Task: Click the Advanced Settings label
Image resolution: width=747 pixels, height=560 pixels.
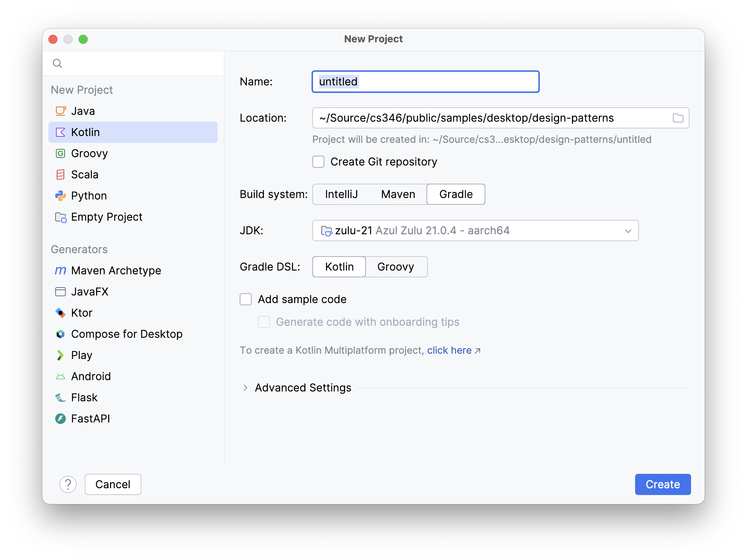Action: tap(303, 388)
